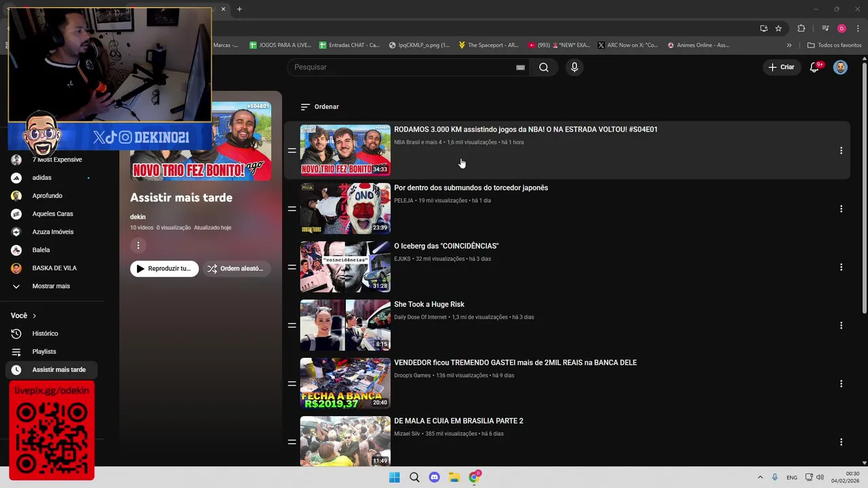Open the on-screen keyboard icon in search box
The width and height of the screenshot is (868, 488).
[x=520, y=67]
